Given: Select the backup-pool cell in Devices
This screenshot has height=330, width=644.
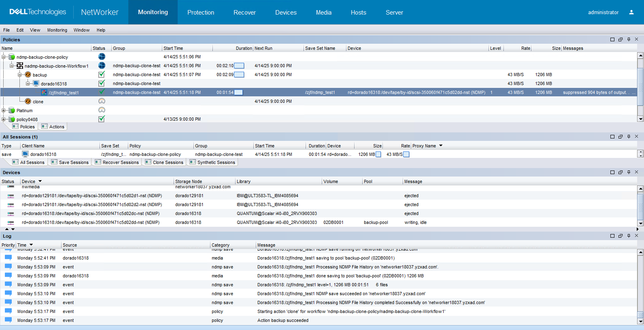Looking at the screenshot, I should (376, 222).
